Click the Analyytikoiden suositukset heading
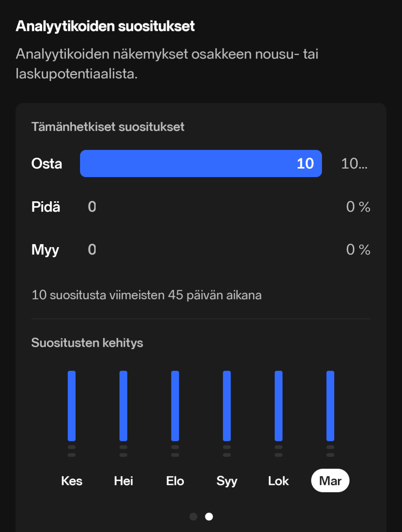402x532 pixels. coord(105,26)
